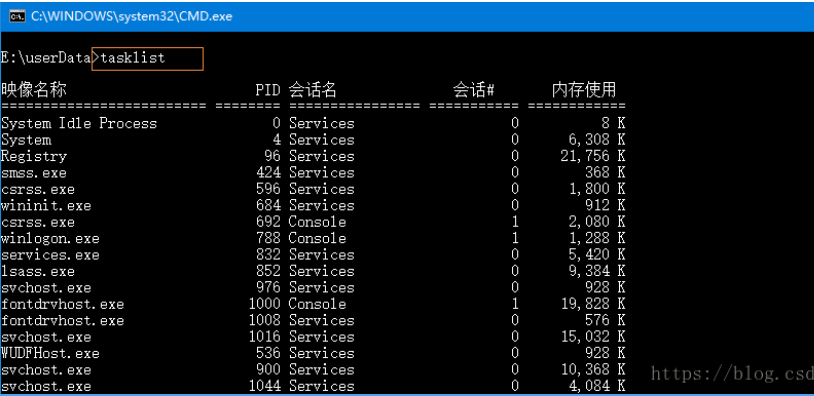The width and height of the screenshot is (814, 396).
Task: Select the lsass.exe process name
Action: coord(38,271)
